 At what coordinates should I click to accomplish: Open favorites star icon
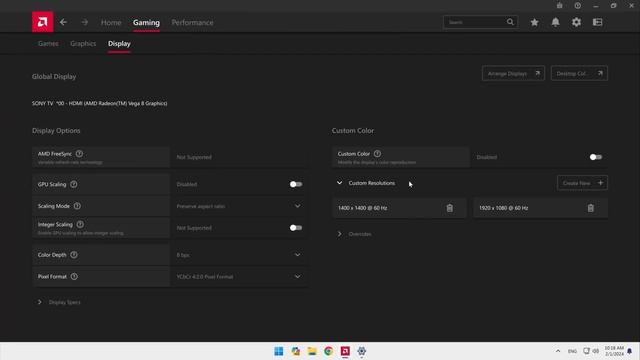click(x=534, y=22)
